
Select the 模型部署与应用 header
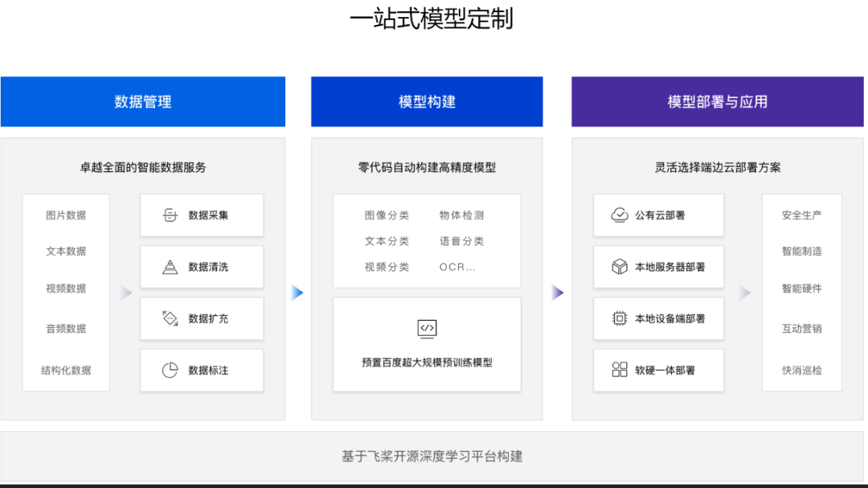point(718,102)
